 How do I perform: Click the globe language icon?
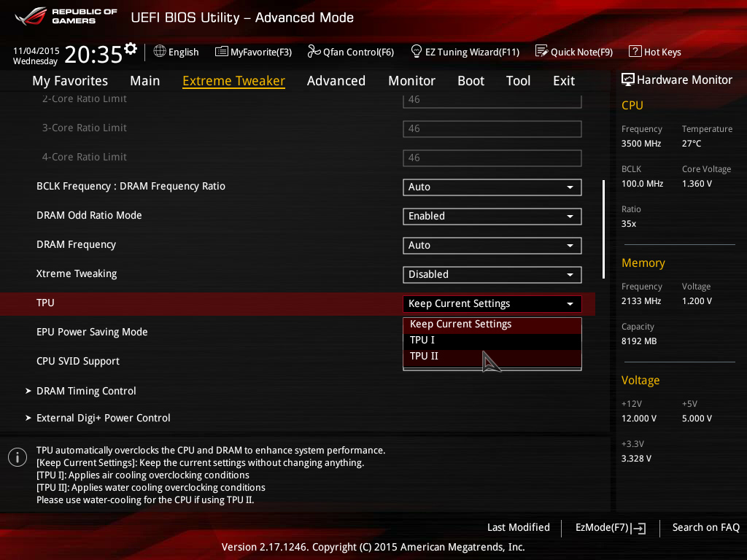coord(160,51)
